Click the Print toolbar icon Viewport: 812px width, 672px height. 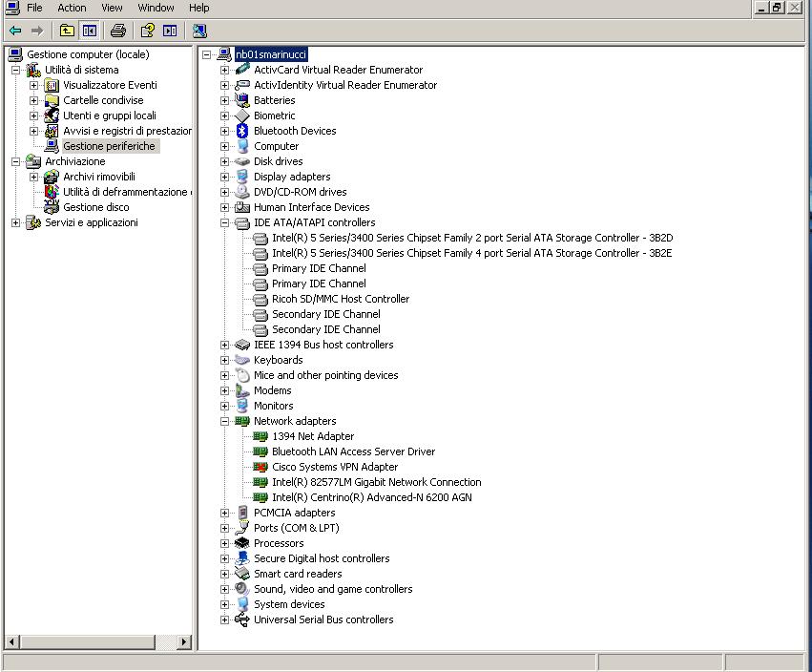(x=118, y=31)
